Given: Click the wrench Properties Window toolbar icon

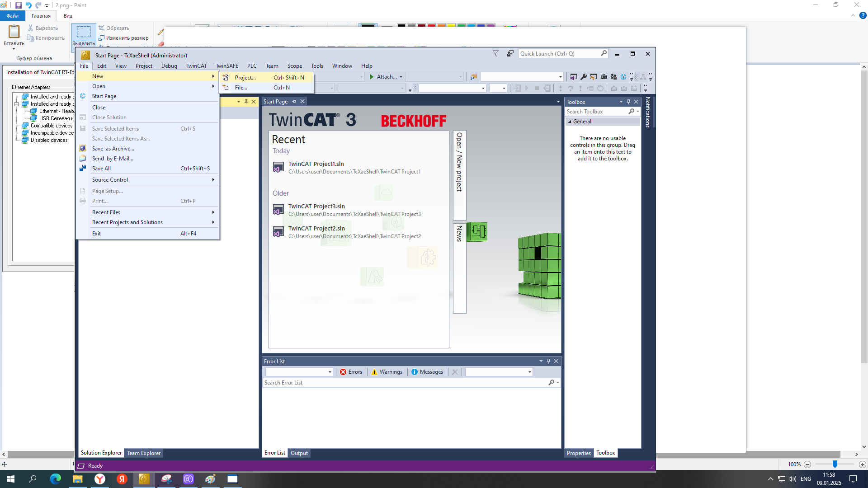Looking at the screenshot, I should pyautogui.click(x=584, y=77).
